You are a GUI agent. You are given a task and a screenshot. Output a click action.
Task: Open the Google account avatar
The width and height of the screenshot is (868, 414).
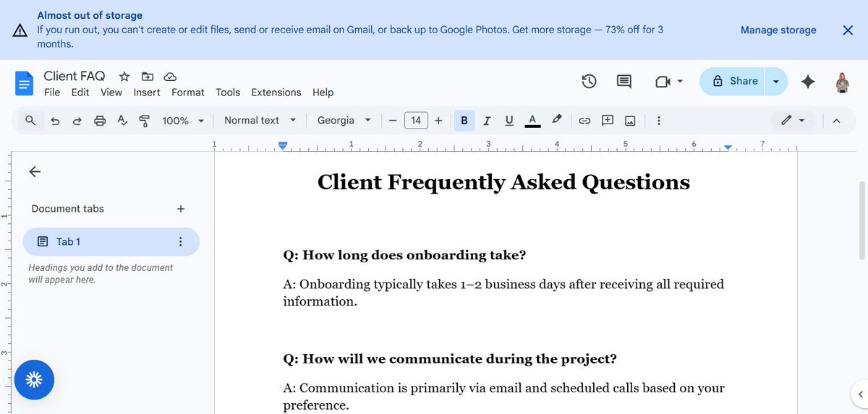[842, 82]
